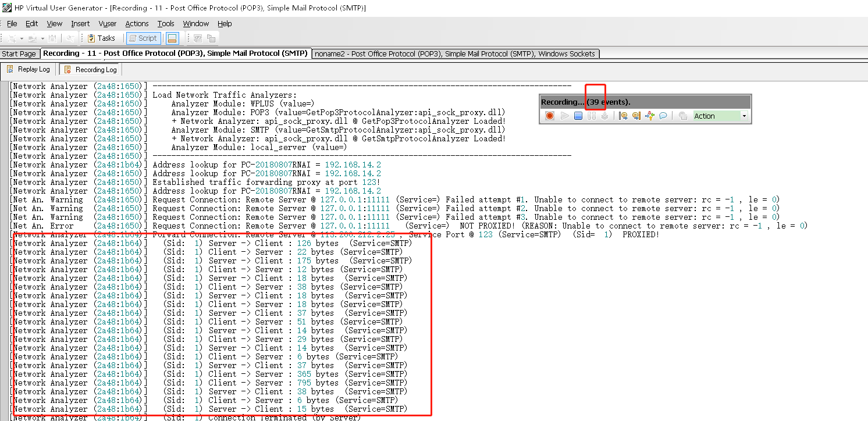868x421 pixels.
Task: Switch to Script view
Action: pyautogui.click(x=143, y=38)
